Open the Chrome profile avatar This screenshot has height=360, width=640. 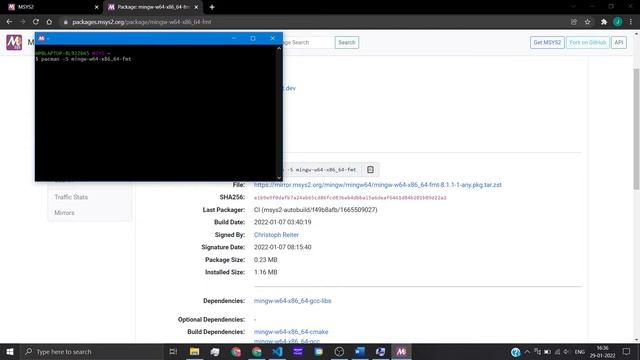[618, 22]
